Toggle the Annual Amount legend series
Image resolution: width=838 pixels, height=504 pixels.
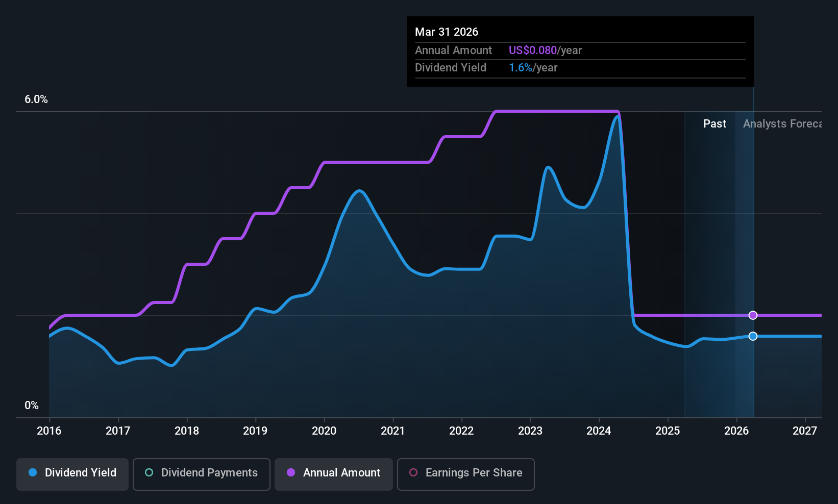pyautogui.click(x=334, y=474)
